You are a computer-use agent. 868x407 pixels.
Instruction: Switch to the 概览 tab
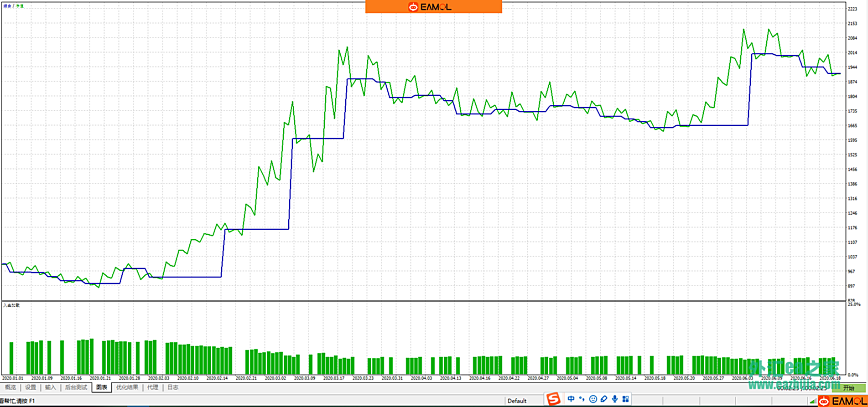10,387
